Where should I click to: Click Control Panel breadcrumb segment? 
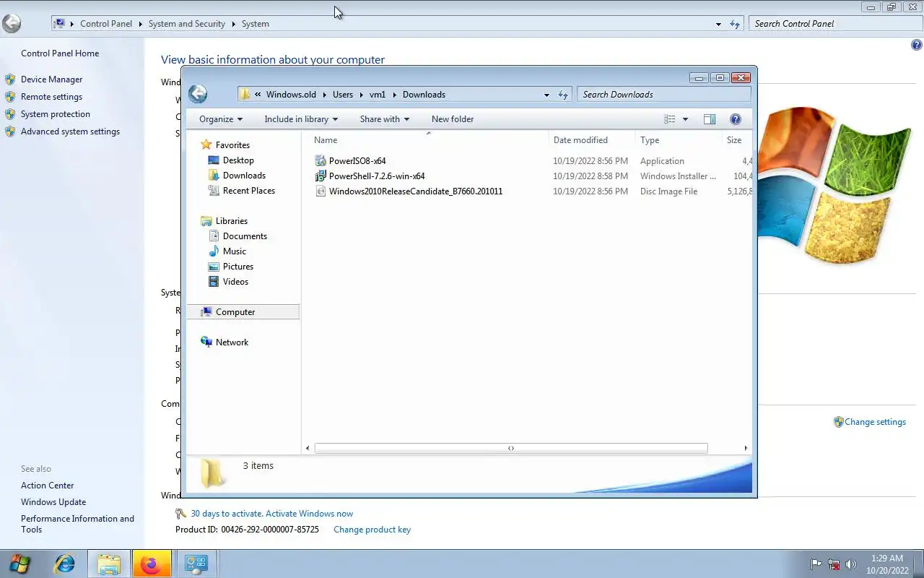[106, 24]
